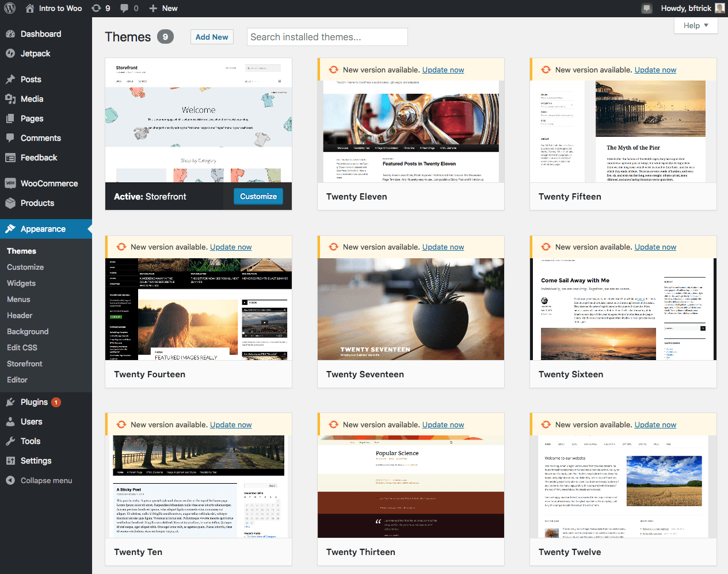Click the Add New theme button
Viewport: 728px width, 574px height.
point(212,36)
